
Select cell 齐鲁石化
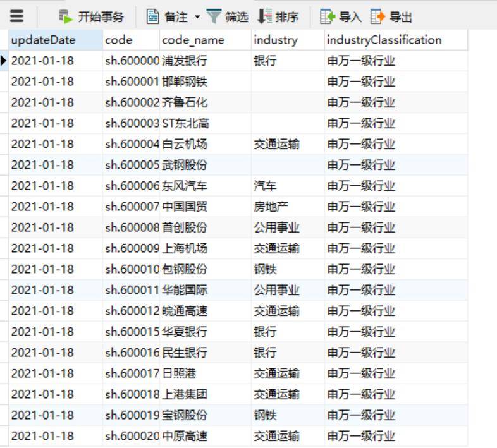[x=206, y=102]
